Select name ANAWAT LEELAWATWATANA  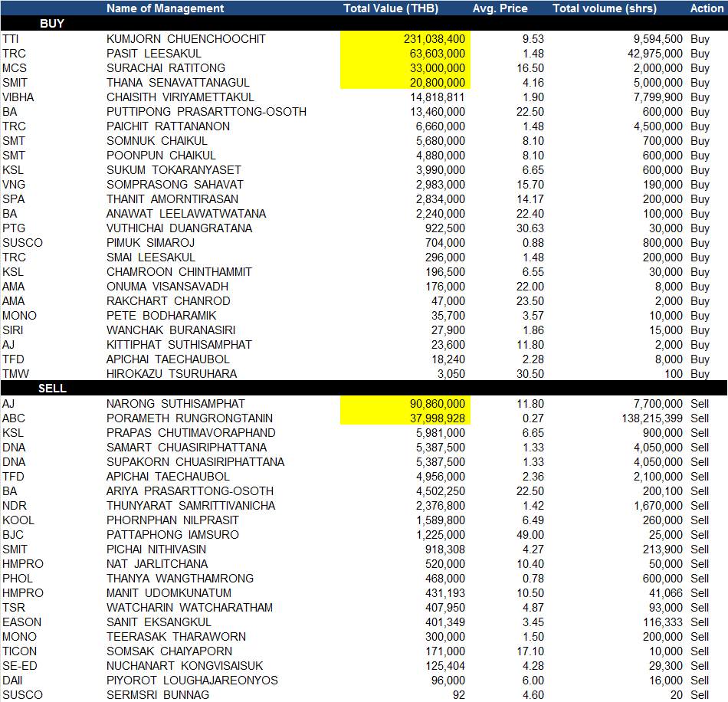186,214
